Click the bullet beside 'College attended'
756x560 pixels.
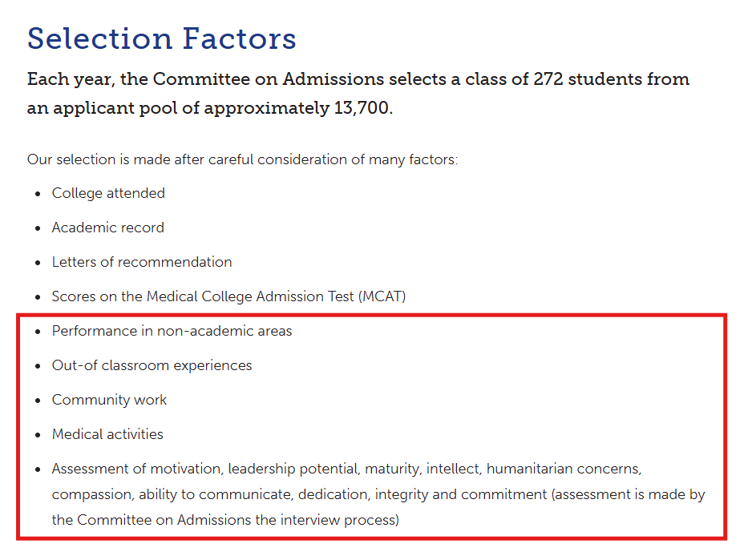click(38, 194)
